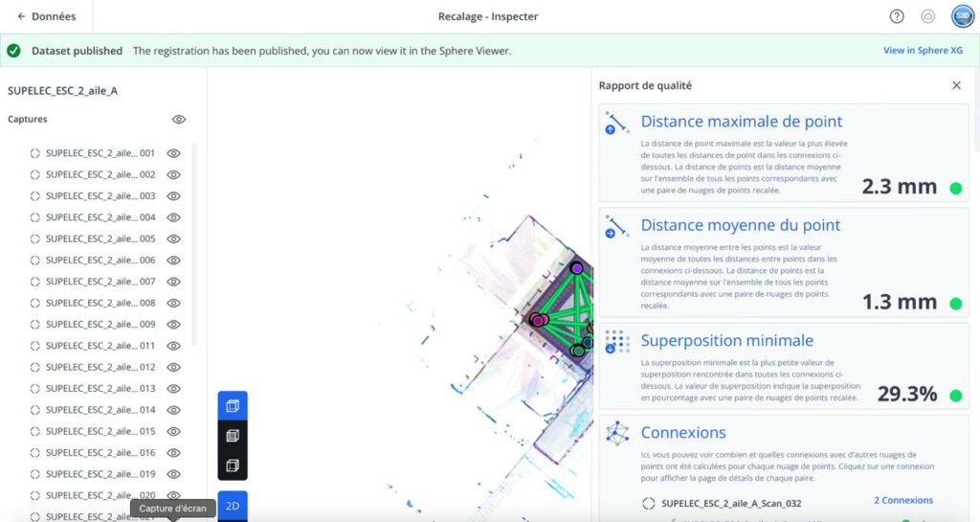The width and height of the screenshot is (980, 522).
Task: Go back to Données
Action: [46, 16]
